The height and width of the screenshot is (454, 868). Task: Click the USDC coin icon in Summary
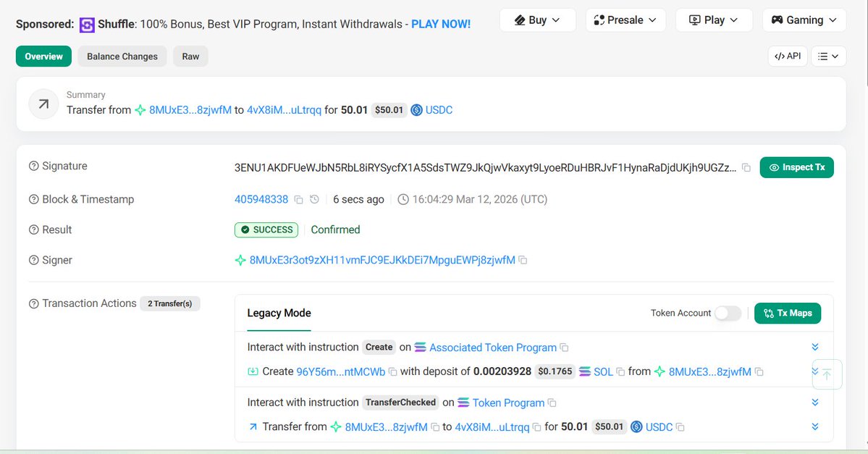click(416, 110)
